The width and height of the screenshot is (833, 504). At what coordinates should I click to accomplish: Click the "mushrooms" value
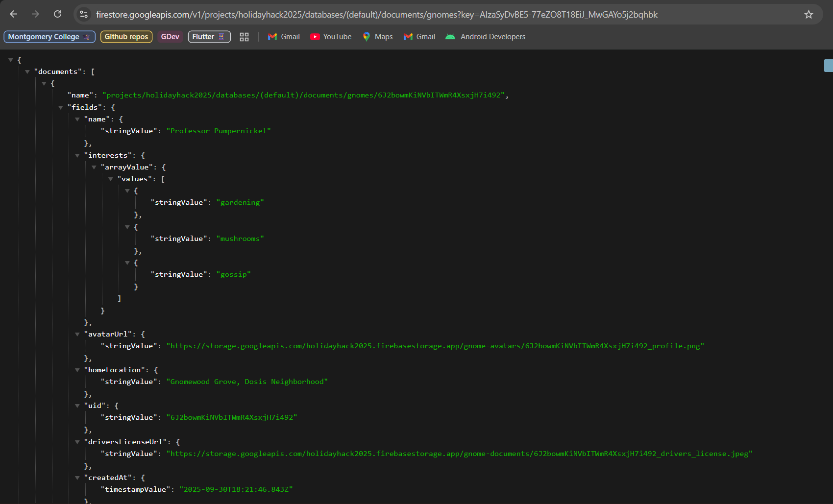tap(240, 239)
